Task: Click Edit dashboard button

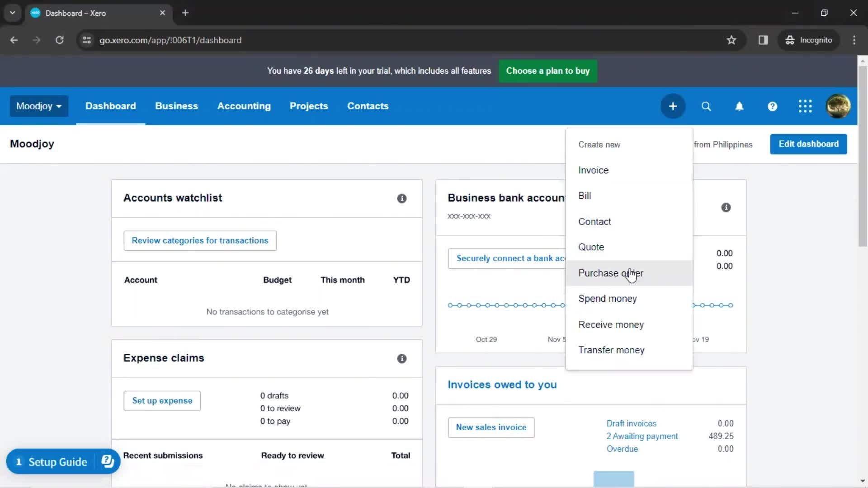Action: [x=808, y=144]
